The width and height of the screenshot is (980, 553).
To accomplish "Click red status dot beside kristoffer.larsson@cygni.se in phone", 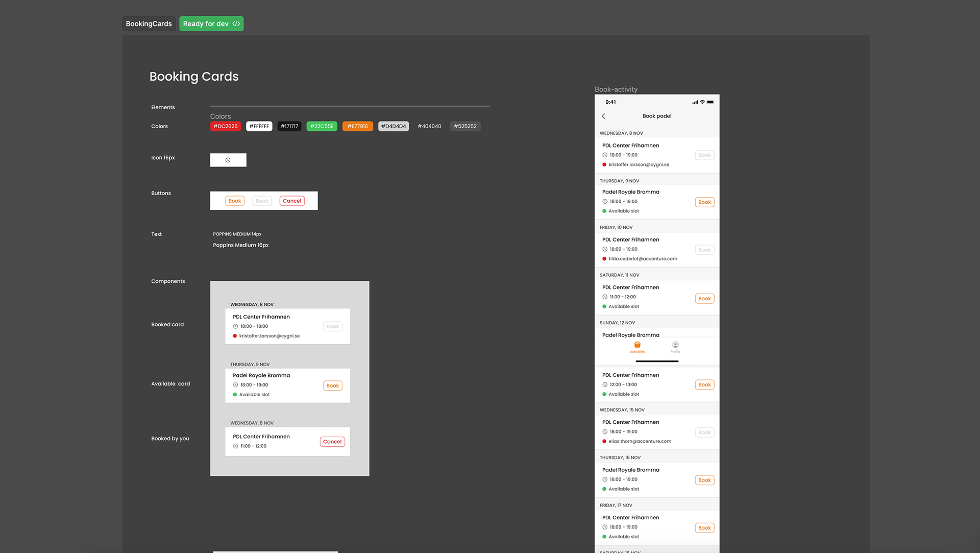I will tap(604, 165).
